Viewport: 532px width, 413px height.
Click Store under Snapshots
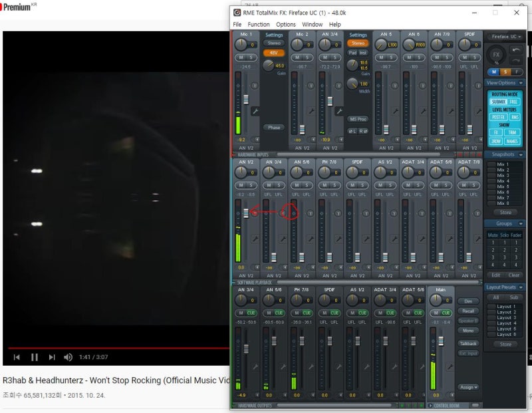505,212
